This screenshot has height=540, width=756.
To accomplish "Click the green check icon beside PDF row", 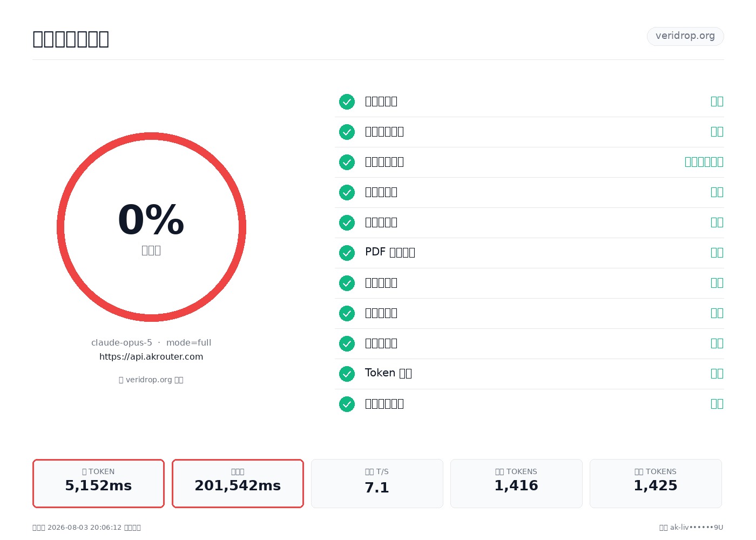I will pos(347,253).
